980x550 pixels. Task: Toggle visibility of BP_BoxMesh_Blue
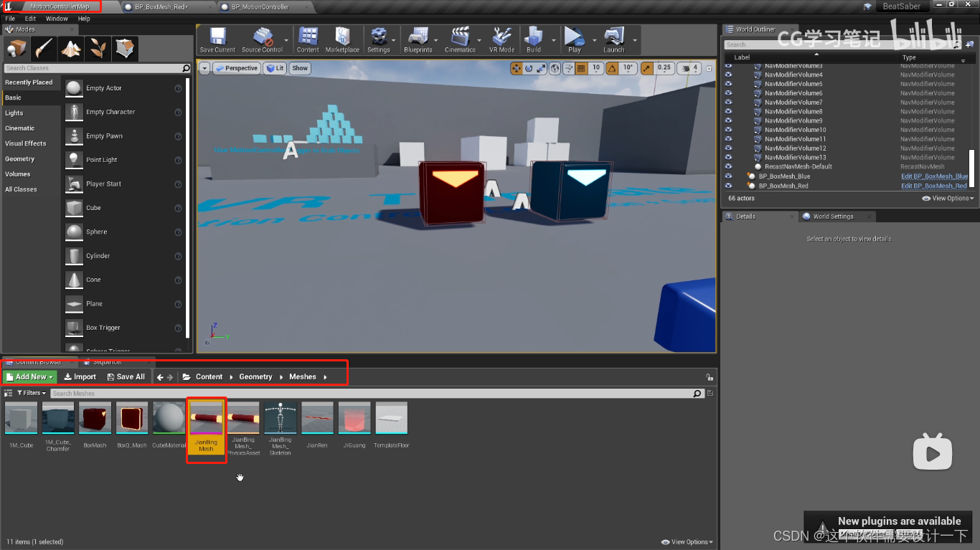728,176
